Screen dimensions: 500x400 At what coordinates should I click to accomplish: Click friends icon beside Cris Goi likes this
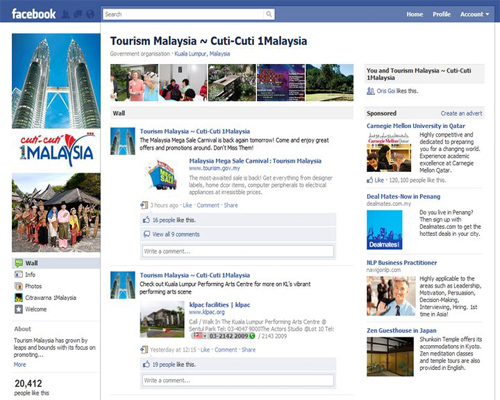click(x=371, y=91)
